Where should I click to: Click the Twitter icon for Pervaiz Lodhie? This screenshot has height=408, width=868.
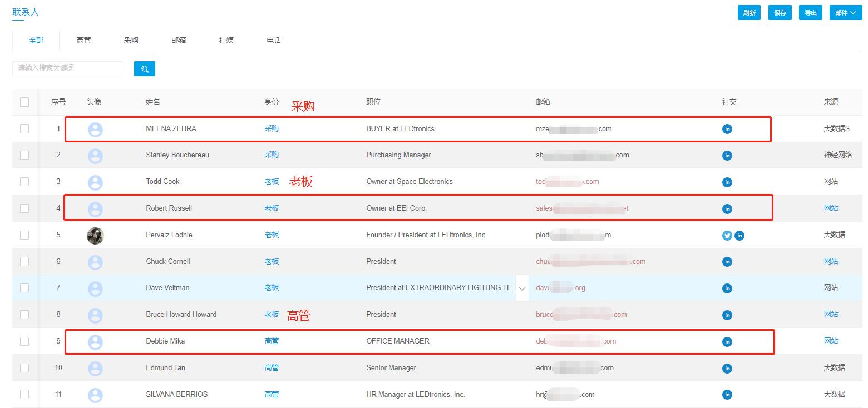[x=727, y=235]
